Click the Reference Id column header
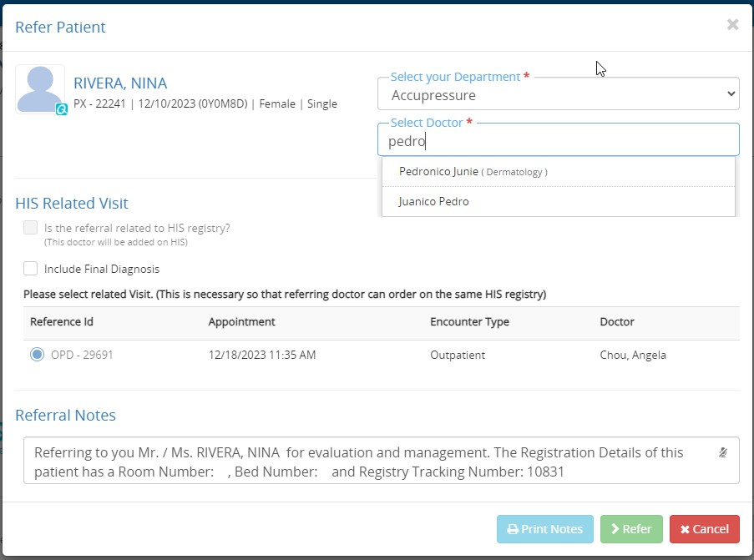Viewport: 754px width, 560px height. click(x=56, y=322)
